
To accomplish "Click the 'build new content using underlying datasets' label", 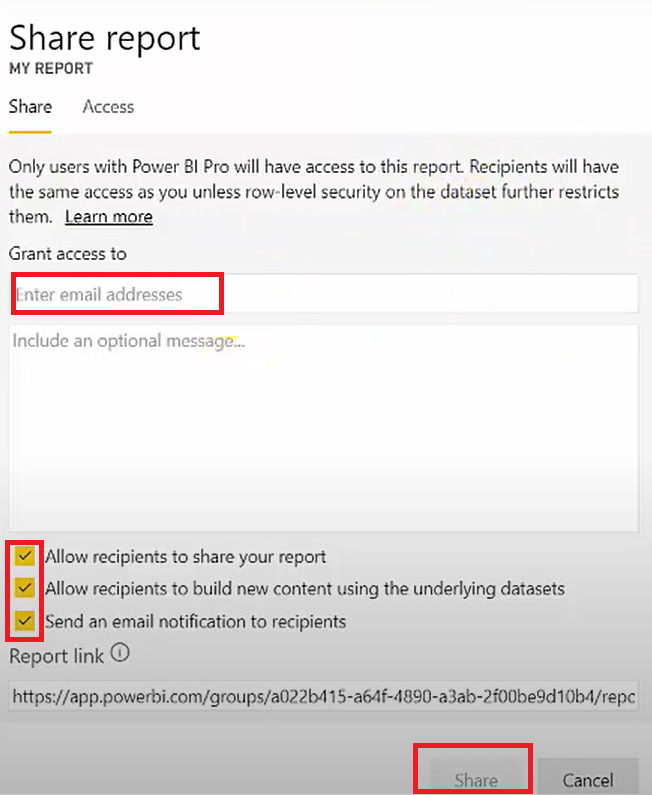I will (305, 589).
